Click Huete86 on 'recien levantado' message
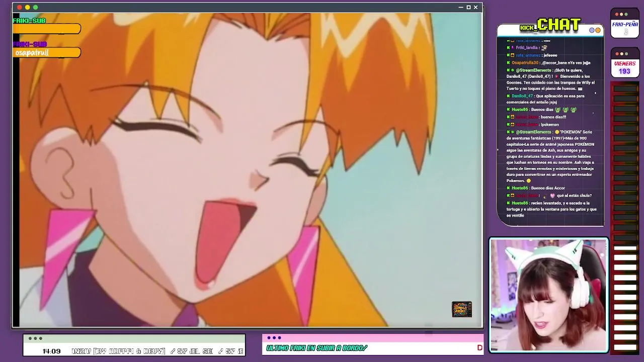This screenshot has width=644, height=362. [x=520, y=203]
